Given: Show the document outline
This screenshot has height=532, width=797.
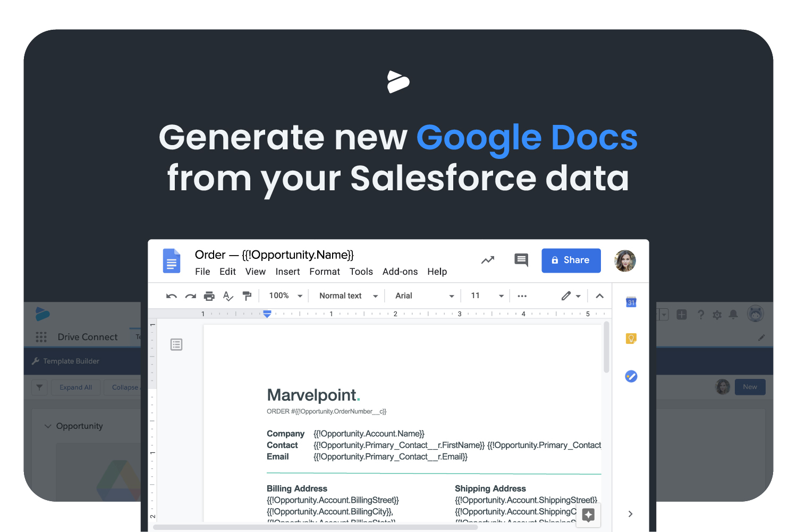Looking at the screenshot, I should pos(176,345).
